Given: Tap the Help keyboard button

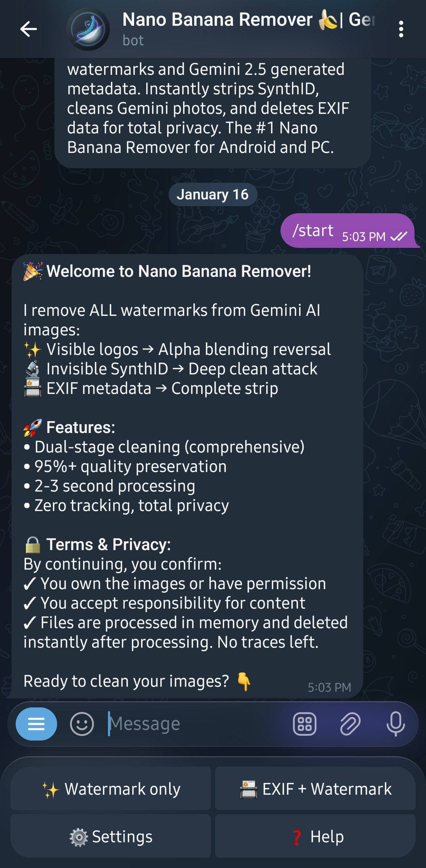Looking at the screenshot, I should (315, 836).
